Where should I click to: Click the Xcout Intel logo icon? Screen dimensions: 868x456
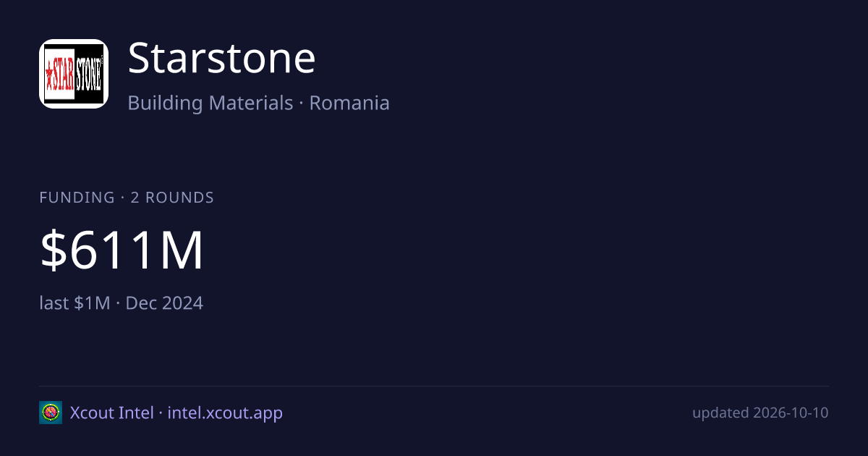point(51,413)
